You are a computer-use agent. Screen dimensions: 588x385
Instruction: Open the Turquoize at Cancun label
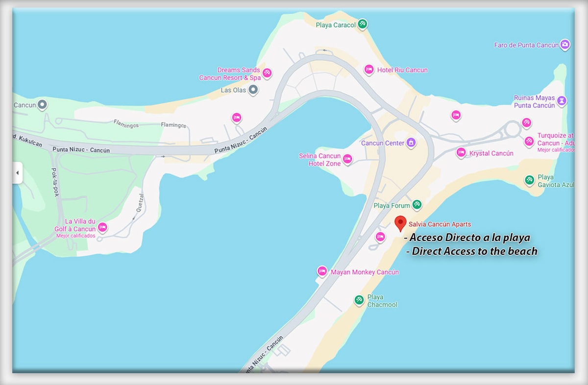coord(556,140)
